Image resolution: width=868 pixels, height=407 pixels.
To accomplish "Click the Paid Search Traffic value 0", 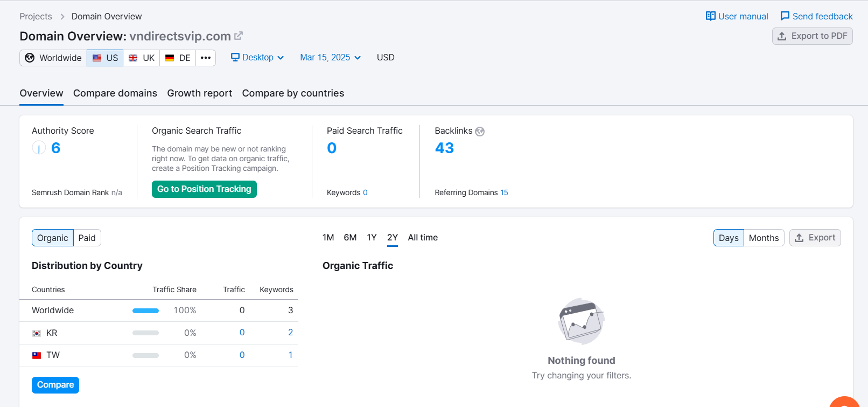I will [332, 148].
